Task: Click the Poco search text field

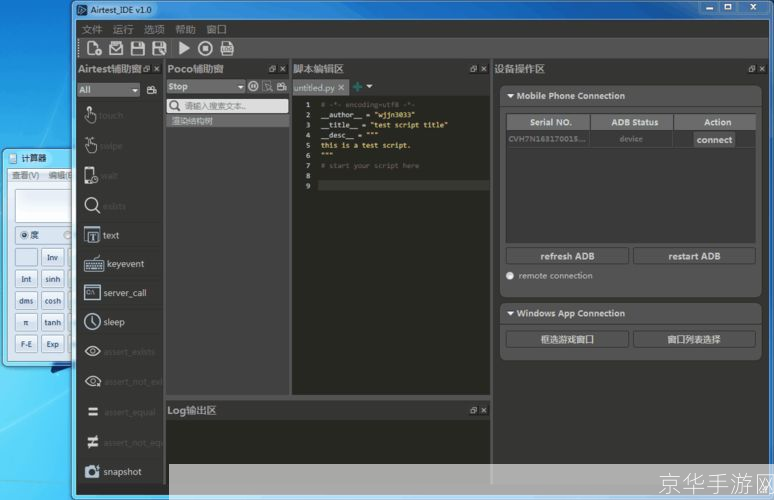Action: tap(228, 106)
